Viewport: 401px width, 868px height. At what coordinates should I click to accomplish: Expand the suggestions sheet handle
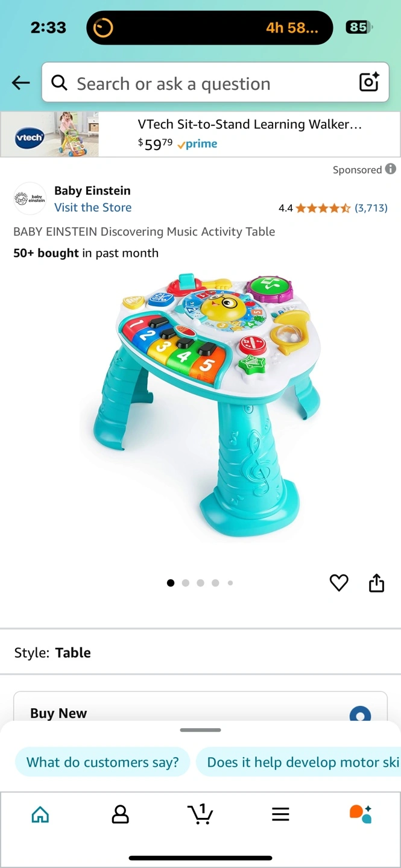click(200, 730)
